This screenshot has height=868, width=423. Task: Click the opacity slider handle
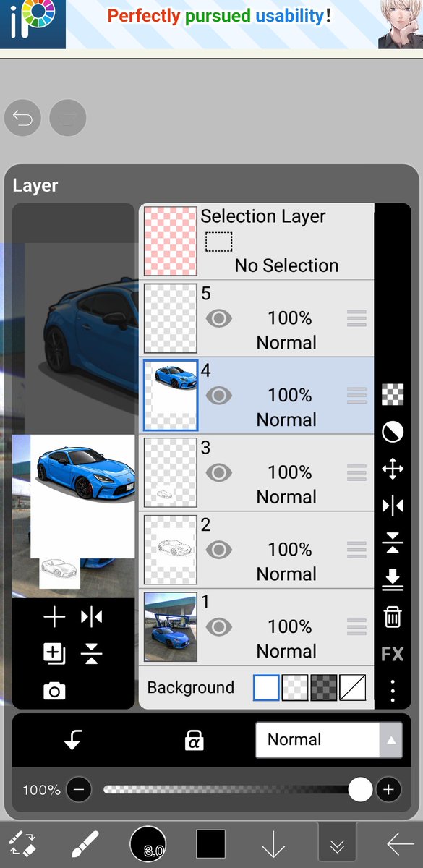click(x=360, y=790)
